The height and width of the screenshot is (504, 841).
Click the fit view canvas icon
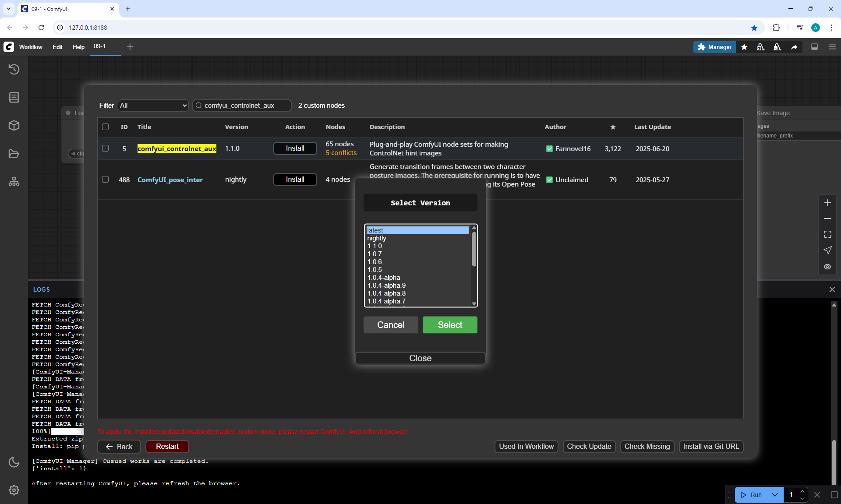coord(827,235)
